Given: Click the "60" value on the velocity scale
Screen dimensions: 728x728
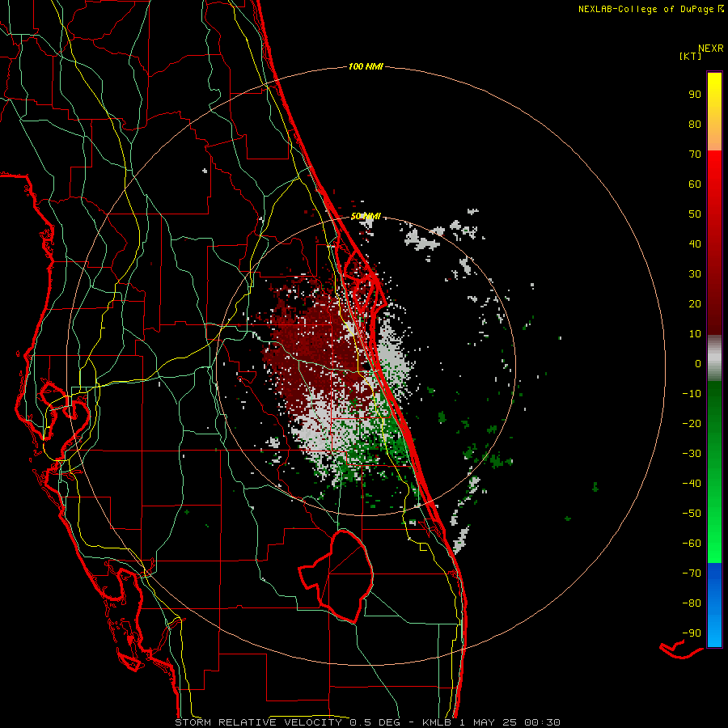Looking at the screenshot, I should tap(695, 184).
